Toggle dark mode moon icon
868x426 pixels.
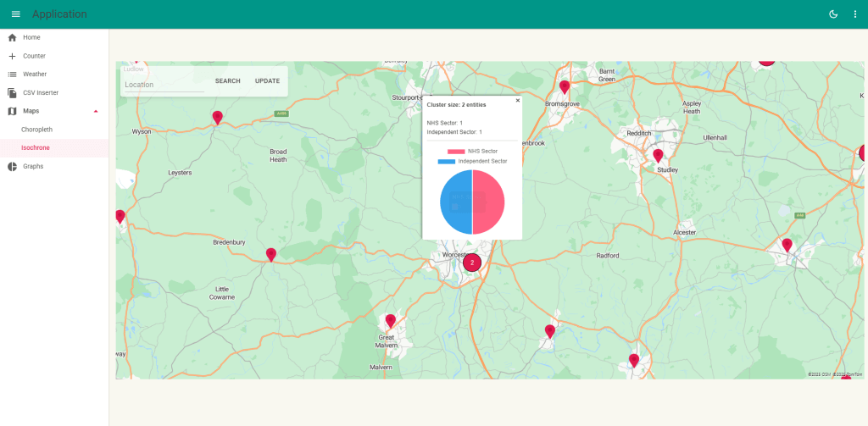[833, 14]
